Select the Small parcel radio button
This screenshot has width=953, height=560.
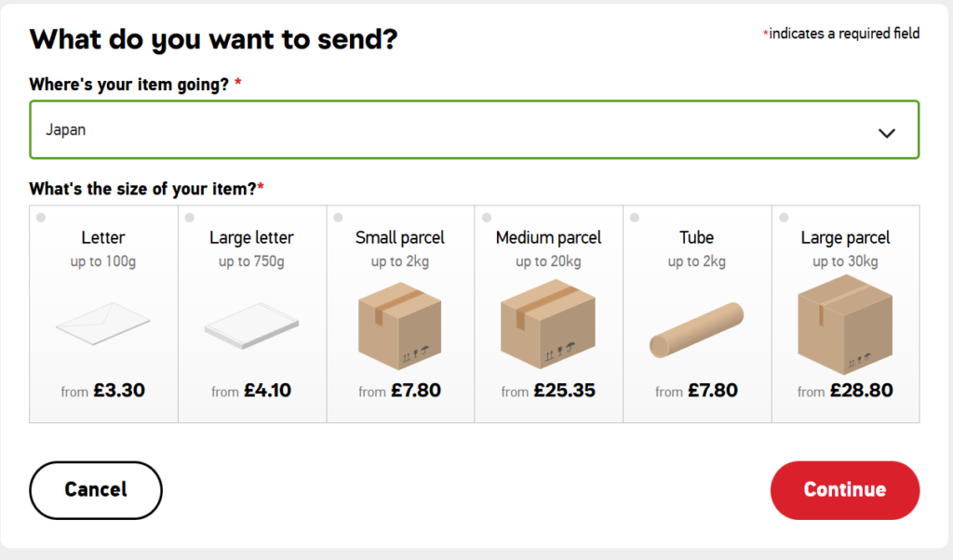click(338, 218)
